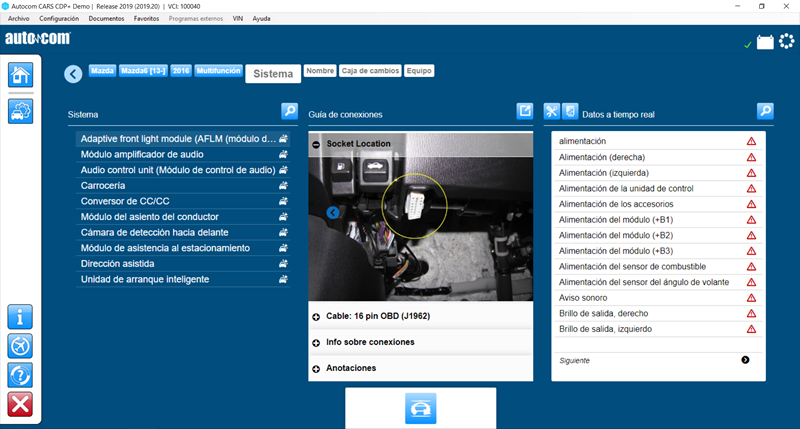Click the green checkmark status icon

[x=747, y=45]
